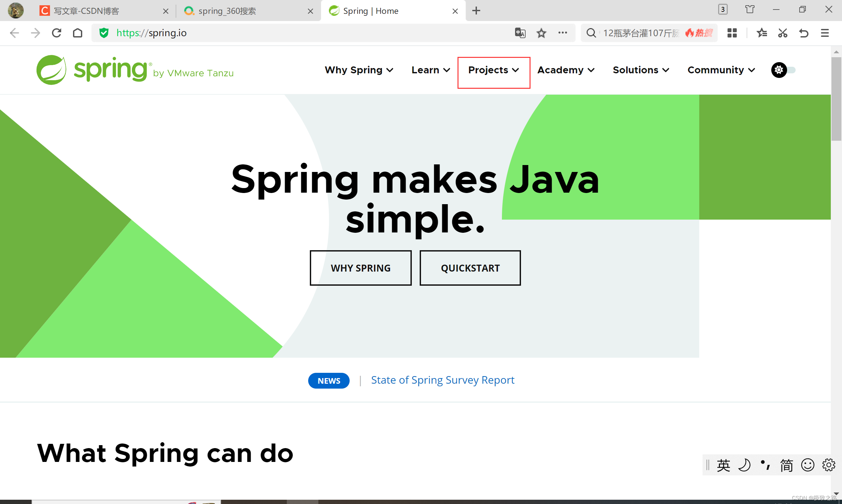The height and width of the screenshot is (504, 842).
Task: Open the skin shirt icon
Action: pyautogui.click(x=750, y=9)
